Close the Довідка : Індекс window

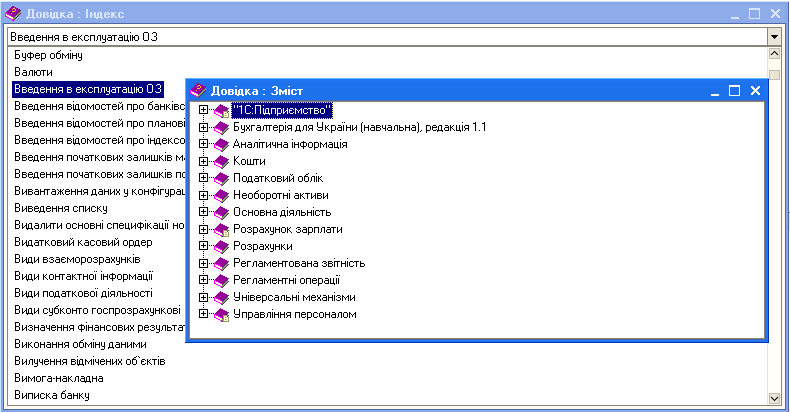(x=775, y=14)
